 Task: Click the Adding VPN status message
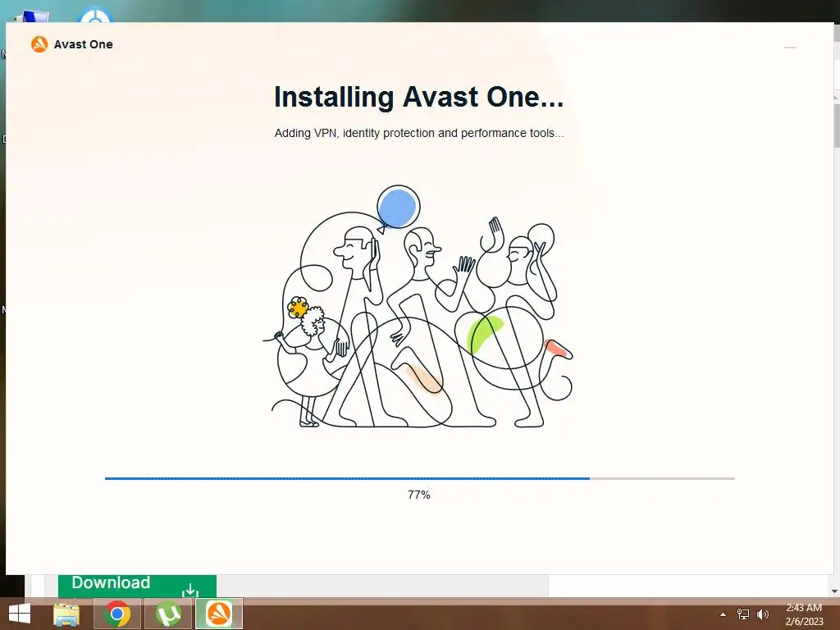(x=419, y=133)
